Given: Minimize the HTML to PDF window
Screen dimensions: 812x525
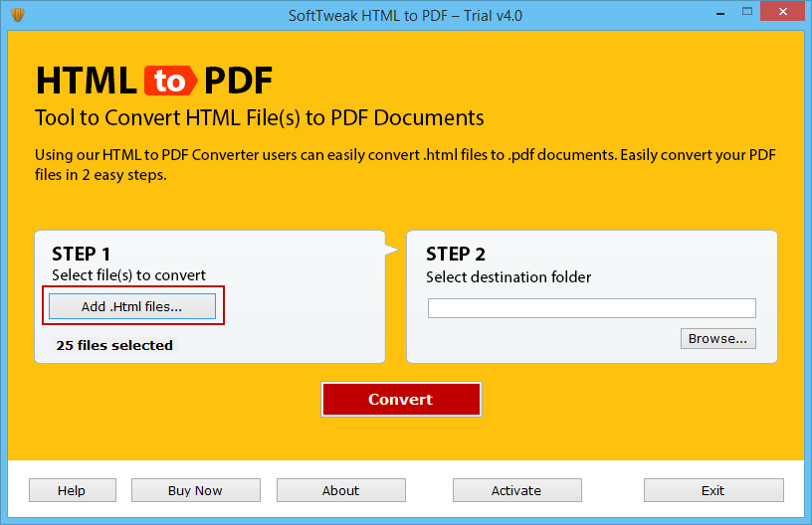Looking at the screenshot, I should pyautogui.click(x=719, y=12).
